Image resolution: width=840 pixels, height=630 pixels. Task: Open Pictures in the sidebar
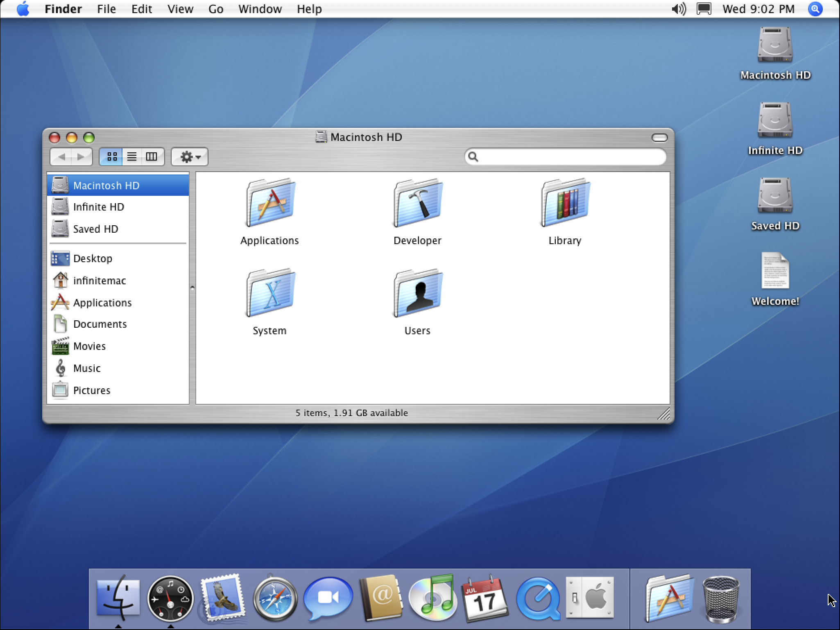118,390
